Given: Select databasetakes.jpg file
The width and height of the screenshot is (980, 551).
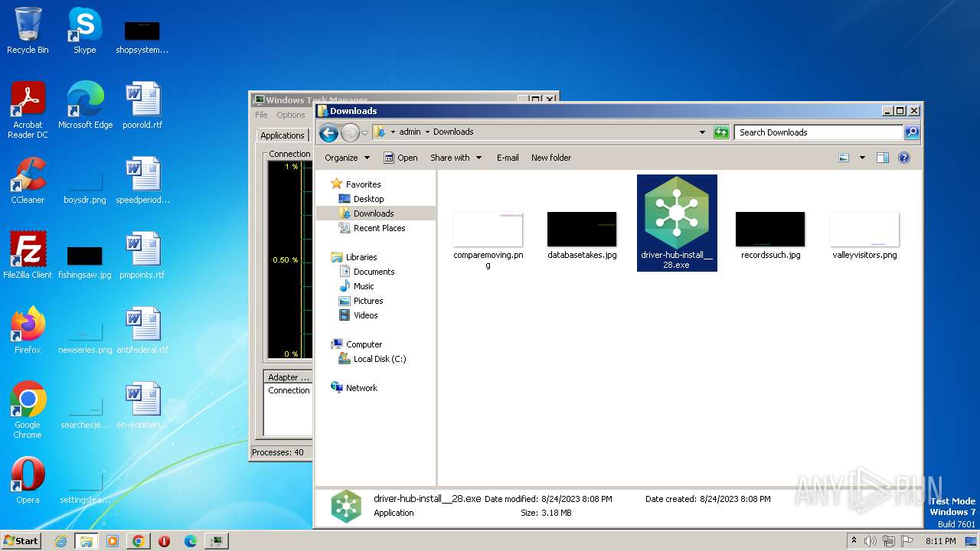Looking at the screenshot, I should 582,237.
